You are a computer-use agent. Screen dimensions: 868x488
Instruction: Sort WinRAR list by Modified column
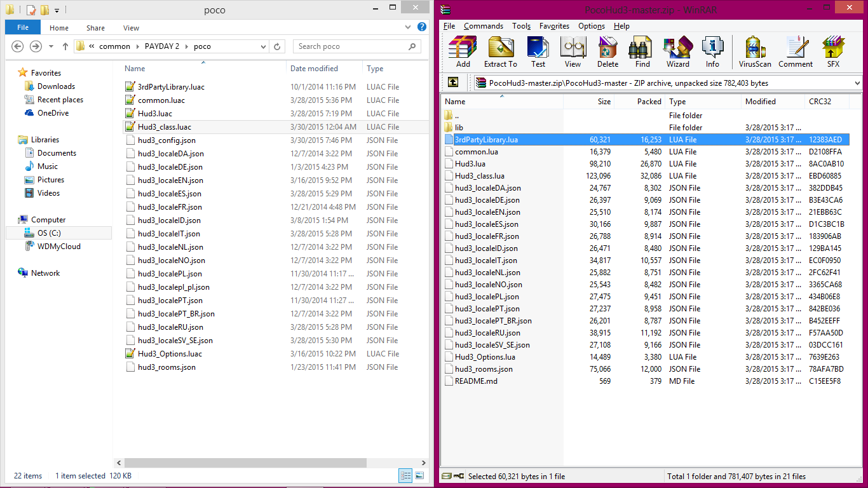(x=773, y=102)
